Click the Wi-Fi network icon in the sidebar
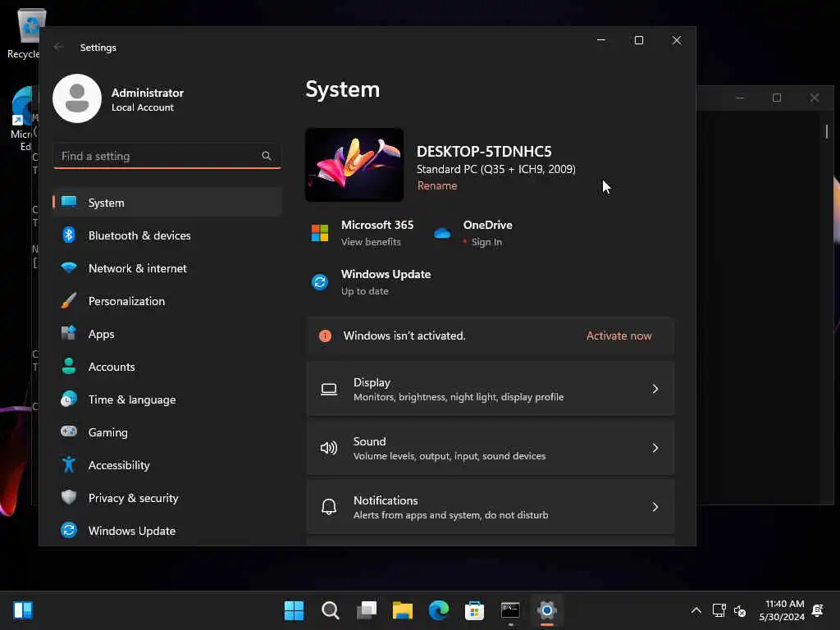 pos(69,267)
